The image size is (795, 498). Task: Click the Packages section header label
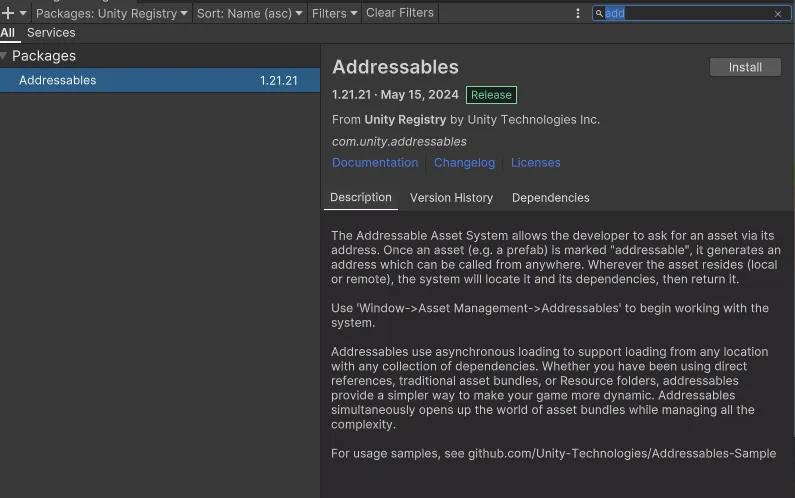(44, 56)
